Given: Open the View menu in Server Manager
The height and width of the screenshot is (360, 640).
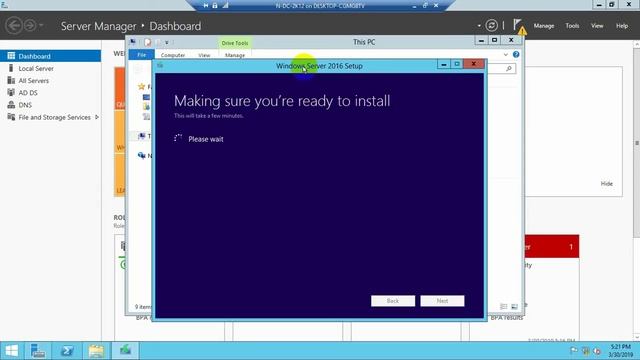Looking at the screenshot, I should coord(597,26).
